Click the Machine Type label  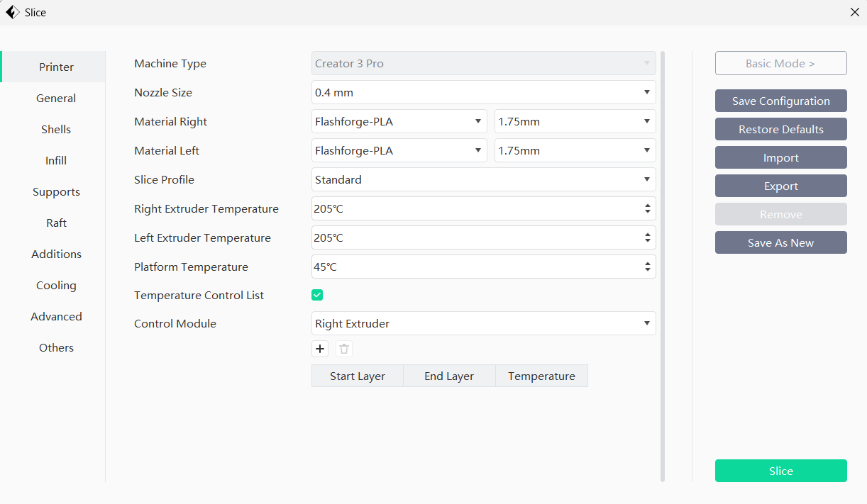point(170,63)
